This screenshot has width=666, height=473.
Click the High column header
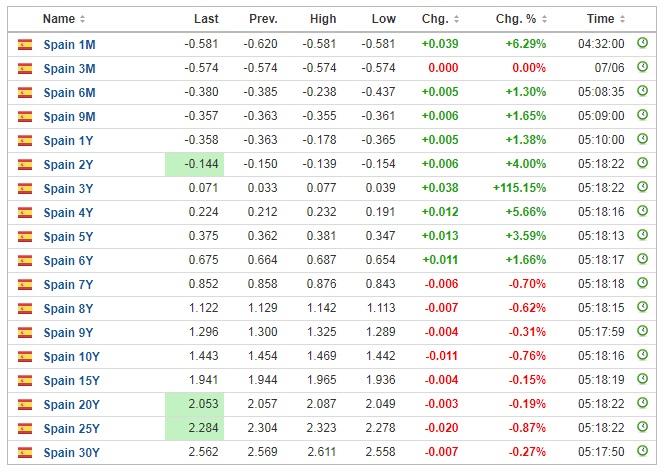pyautogui.click(x=323, y=19)
